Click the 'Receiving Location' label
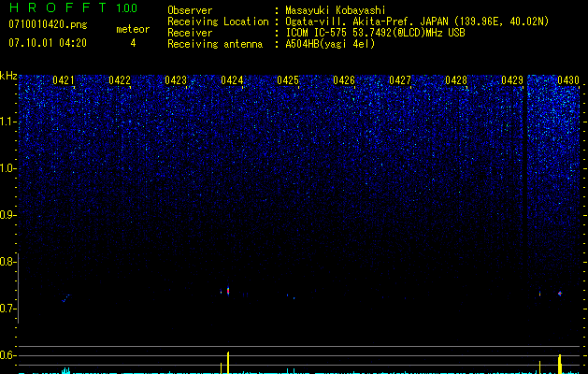The image size is (588, 374). point(218,22)
